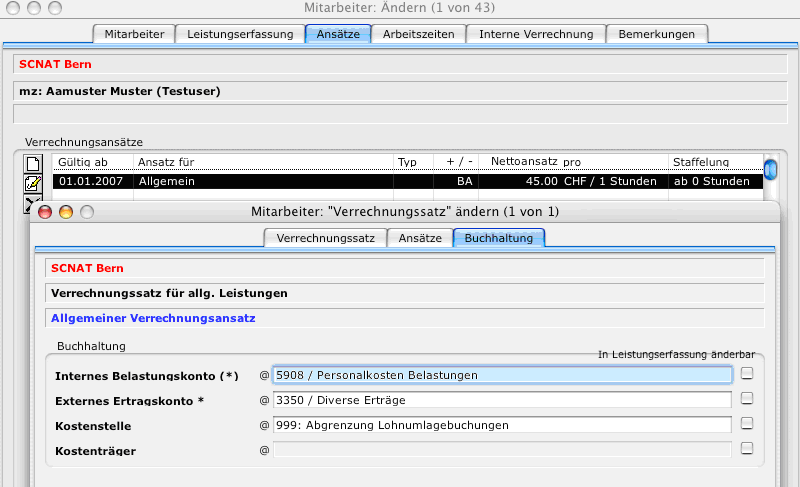Click the new record icon beside the Verrechnungsansätze list
The width and height of the screenshot is (800, 487).
32,164
